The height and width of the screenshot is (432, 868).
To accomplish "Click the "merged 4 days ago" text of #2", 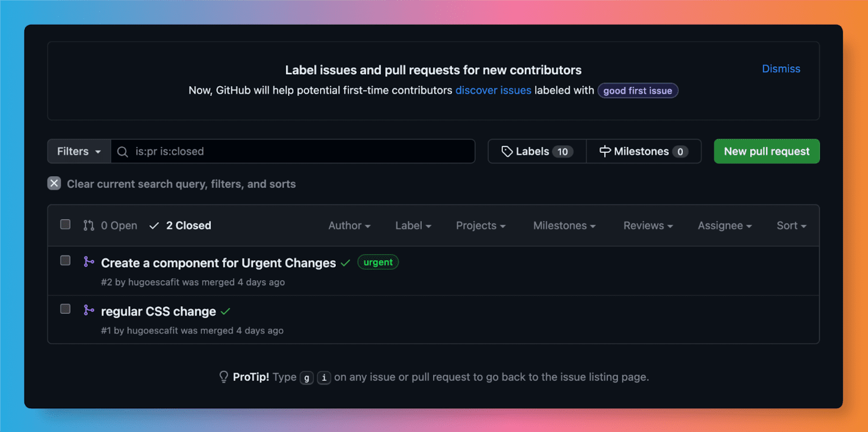I will pos(243,282).
